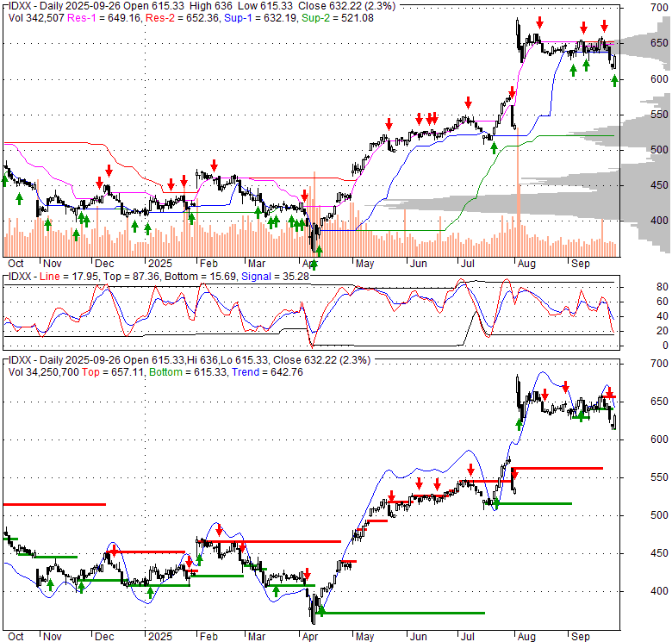This screenshot has height=642, width=672.
Task: Click the Line = 17.95 oscillator legend value
Action: 69,277
